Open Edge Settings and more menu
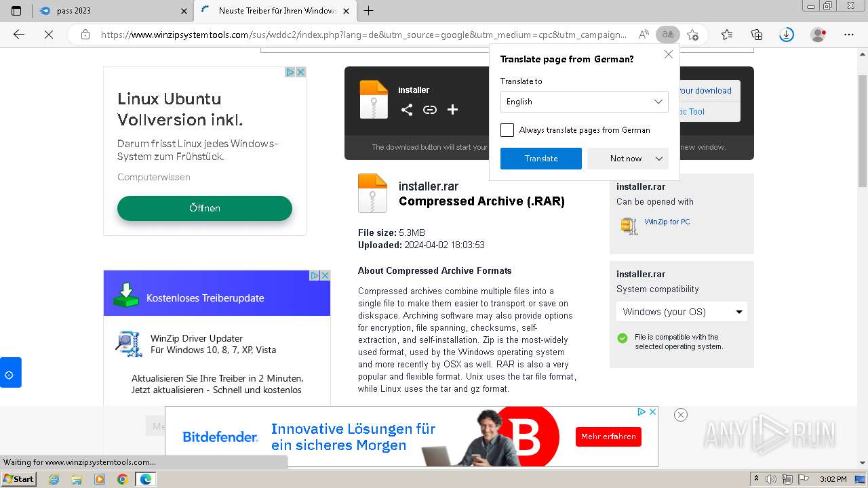The height and width of the screenshot is (488, 868). coord(849,35)
